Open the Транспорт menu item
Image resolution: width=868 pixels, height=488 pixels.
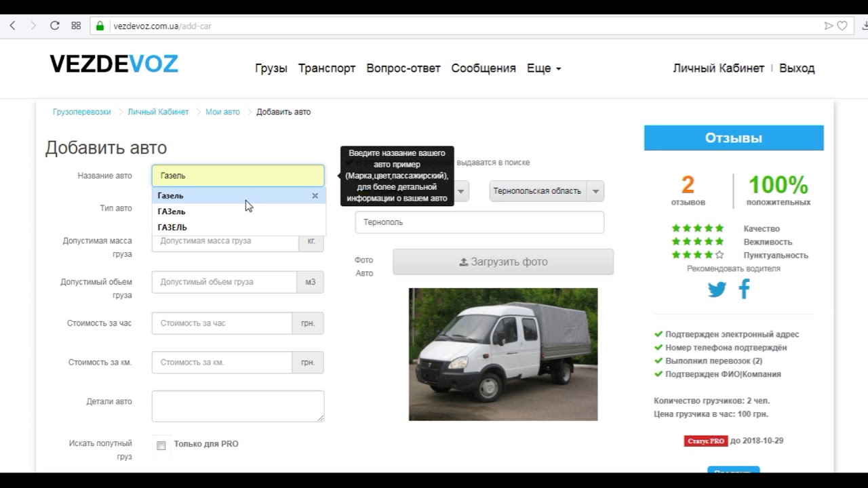point(327,68)
